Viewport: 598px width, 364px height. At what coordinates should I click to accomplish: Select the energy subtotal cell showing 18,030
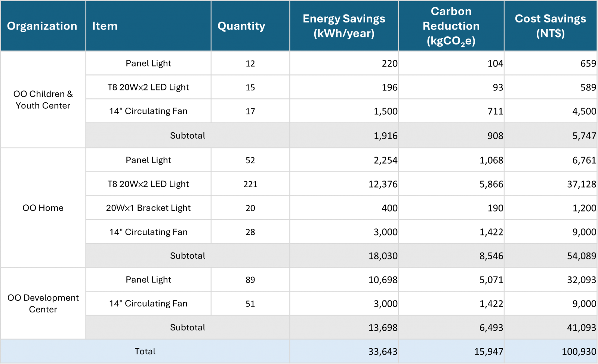click(383, 256)
